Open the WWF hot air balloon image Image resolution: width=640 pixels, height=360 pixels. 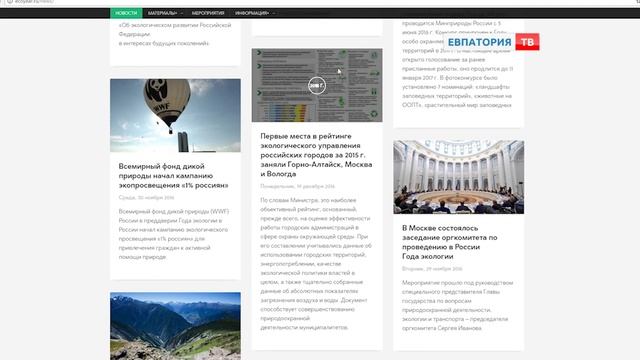[175, 116]
